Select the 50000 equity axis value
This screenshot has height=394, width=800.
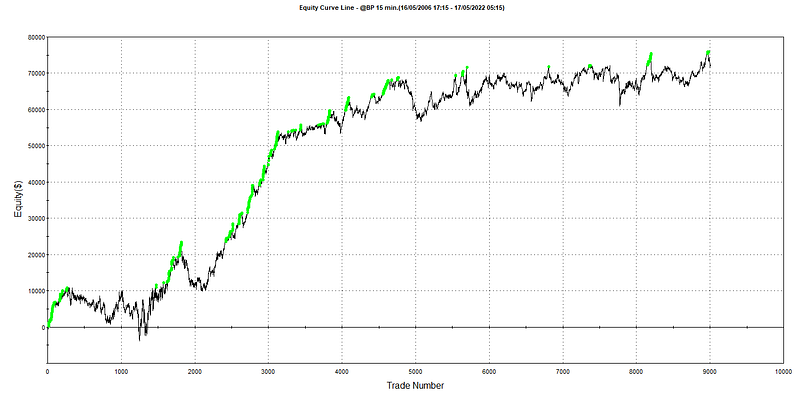coord(36,146)
